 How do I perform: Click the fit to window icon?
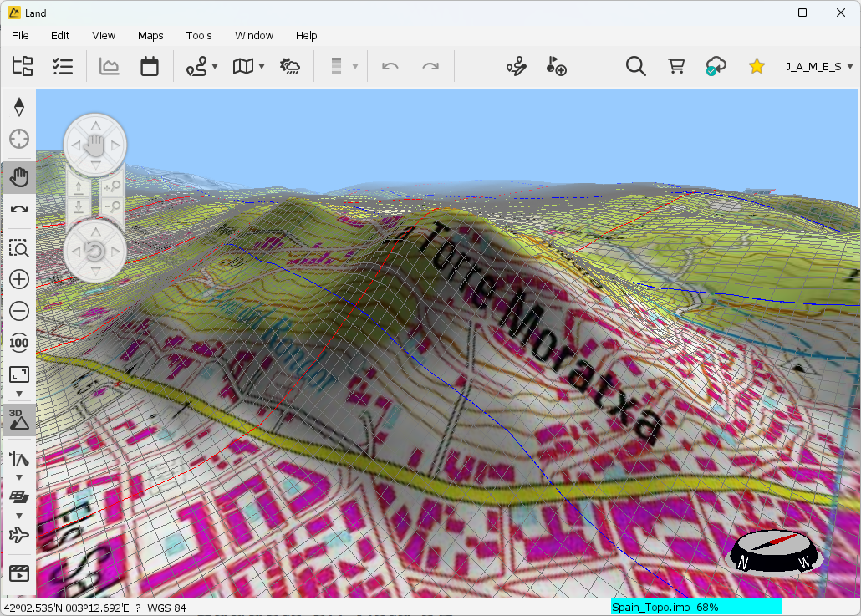pyautogui.click(x=19, y=375)
